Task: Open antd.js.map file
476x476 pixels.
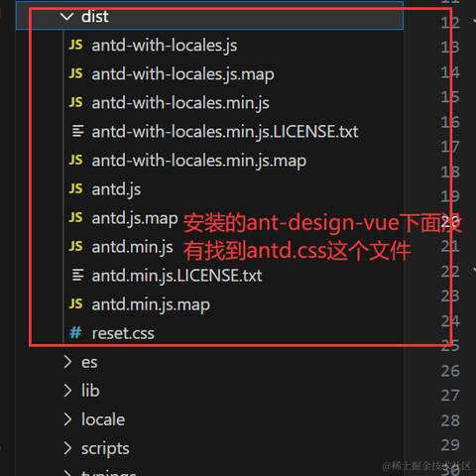Action: pos(135,218)
